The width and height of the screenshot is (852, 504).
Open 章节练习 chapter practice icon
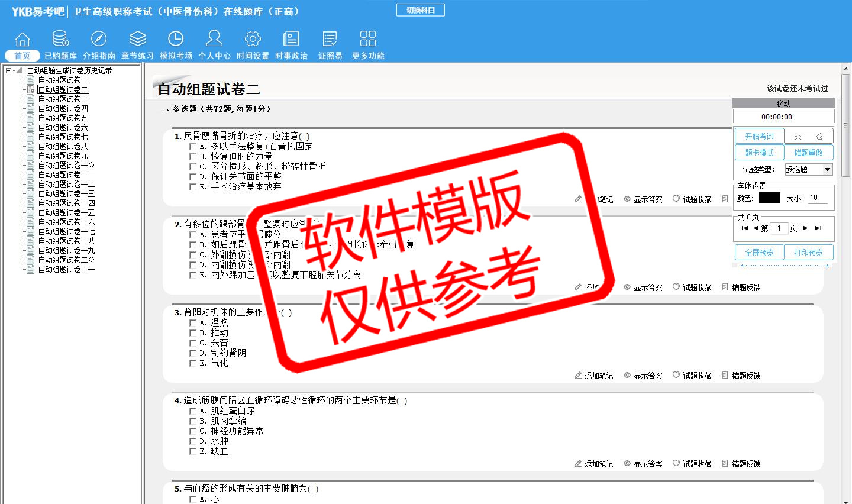(x=137, y=40)
